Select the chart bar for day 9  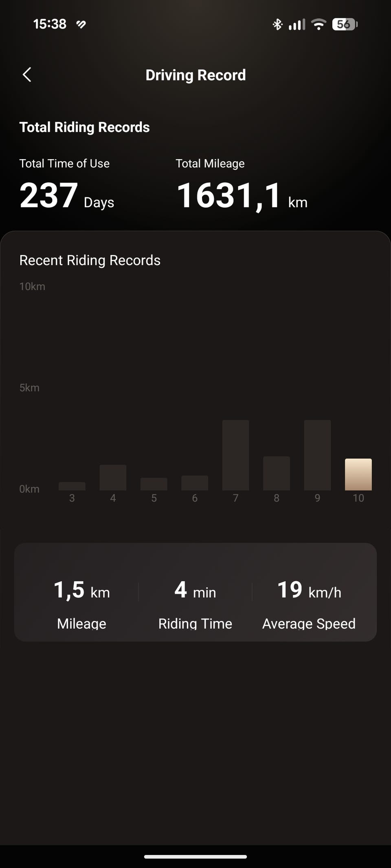pyautogui.click(x=317, y=455)
